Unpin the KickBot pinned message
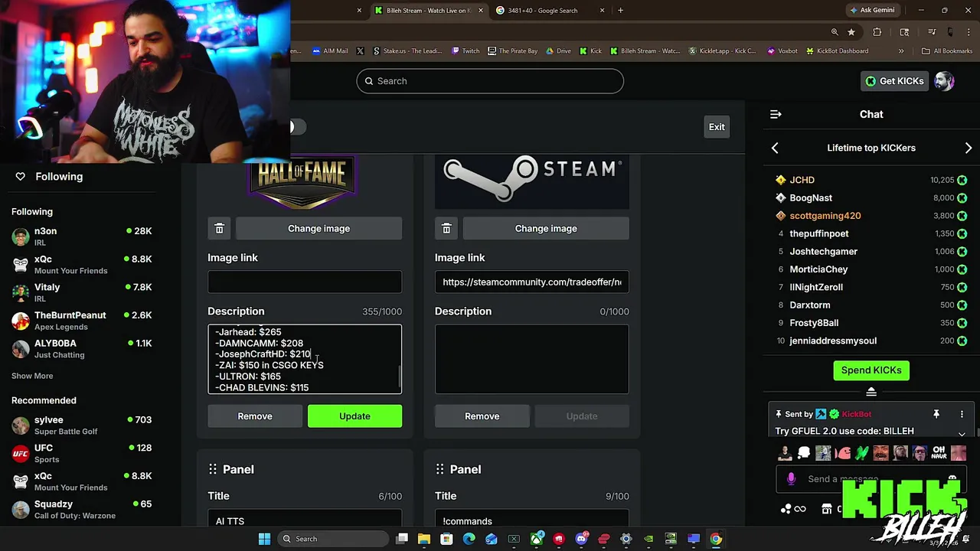The height and width of the screenshot is (551, 980). [x=936, y=414]
